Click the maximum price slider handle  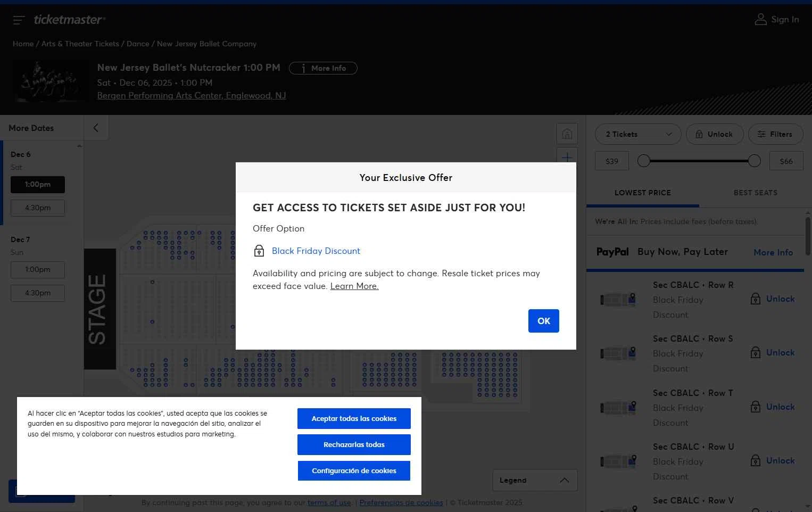(754, 161)
